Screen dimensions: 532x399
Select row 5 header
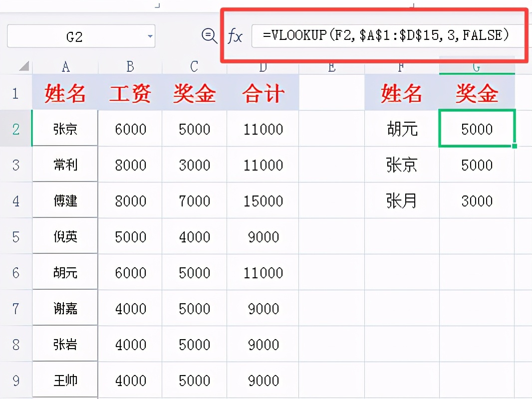pos(15,236)
